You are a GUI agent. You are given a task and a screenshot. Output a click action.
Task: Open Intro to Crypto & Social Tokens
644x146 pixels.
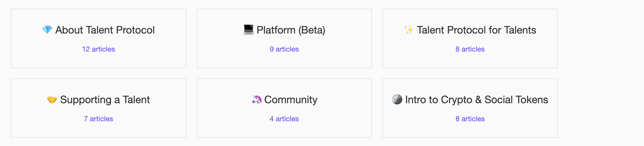(476, 100)
